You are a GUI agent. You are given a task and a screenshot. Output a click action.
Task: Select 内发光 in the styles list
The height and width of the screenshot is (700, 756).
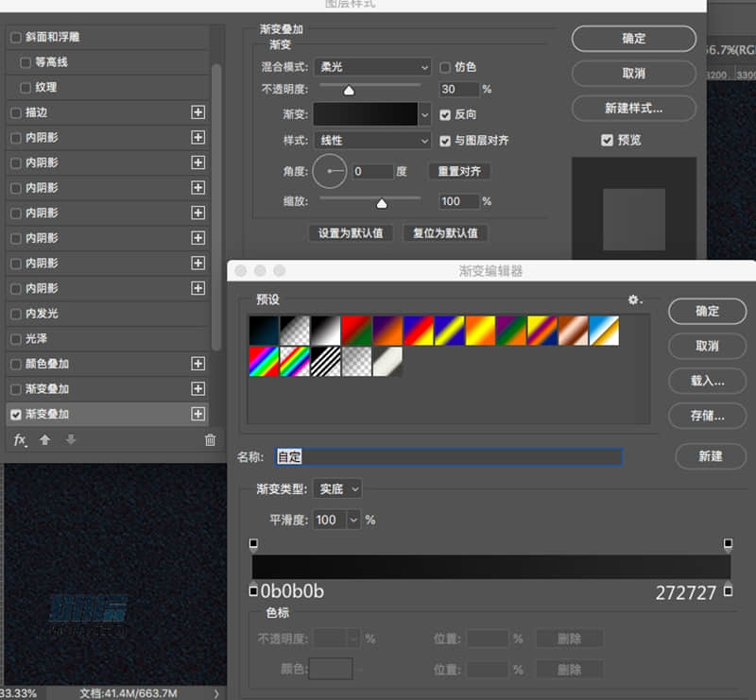click(x=42, y=314)
